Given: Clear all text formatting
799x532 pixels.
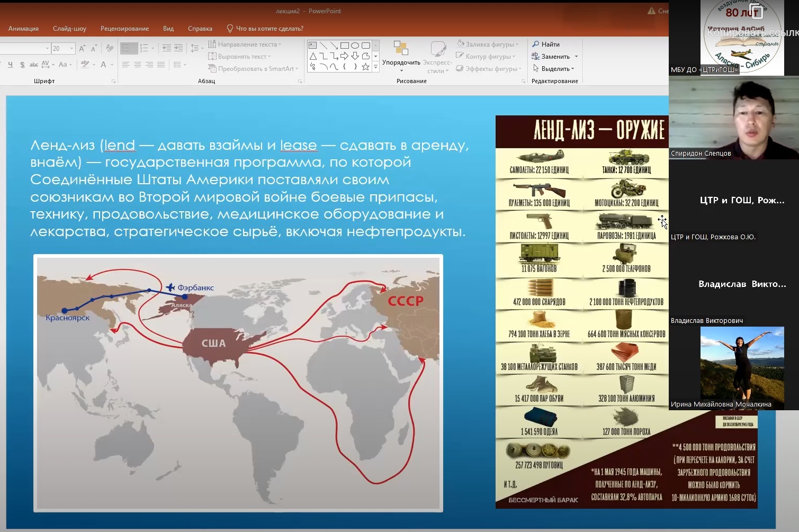Looking at the screenshot, I should point(110,48).
